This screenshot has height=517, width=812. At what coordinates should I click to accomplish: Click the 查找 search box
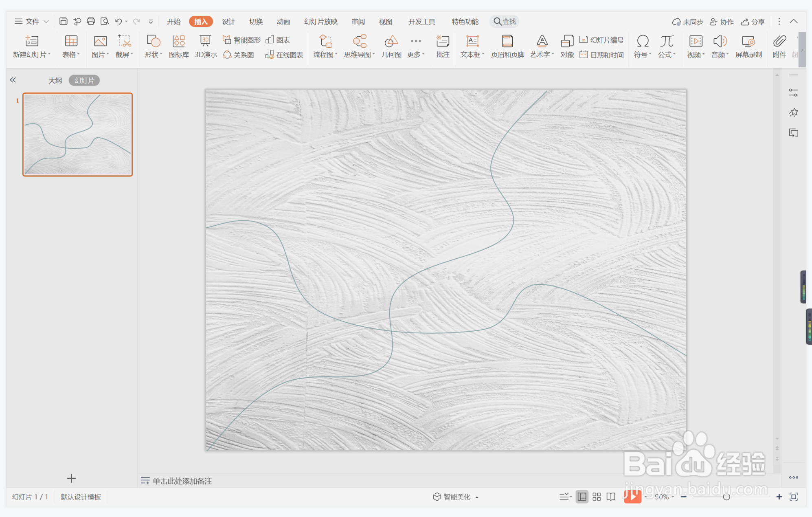point(505,21)
